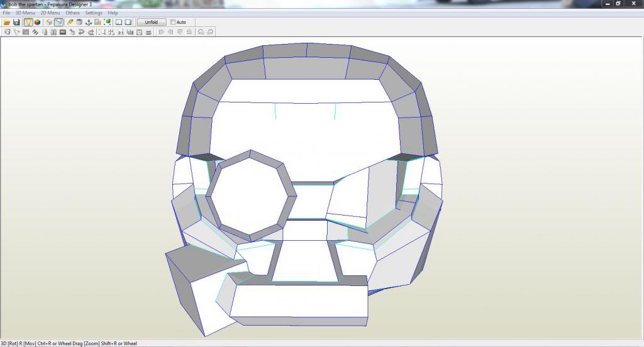Click the floppy disk save icon
This screenshot has height=347, width=644.
pos(16,22)
